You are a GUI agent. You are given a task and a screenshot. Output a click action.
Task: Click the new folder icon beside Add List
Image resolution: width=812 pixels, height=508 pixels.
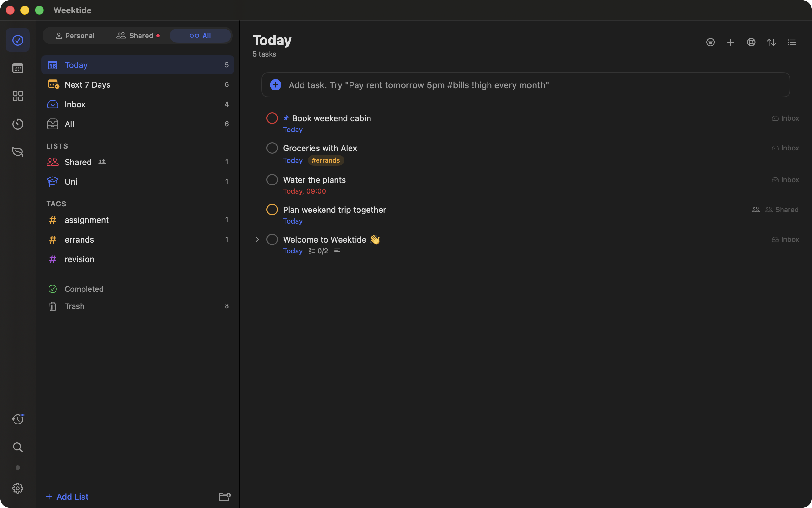point(225,497)
